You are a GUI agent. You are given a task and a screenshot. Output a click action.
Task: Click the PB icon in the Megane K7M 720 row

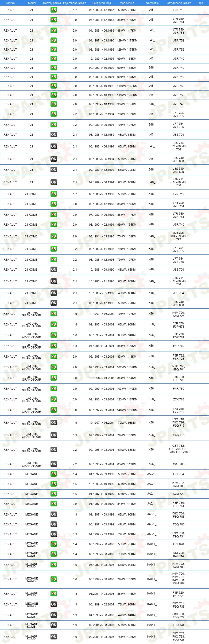point(54,494)
